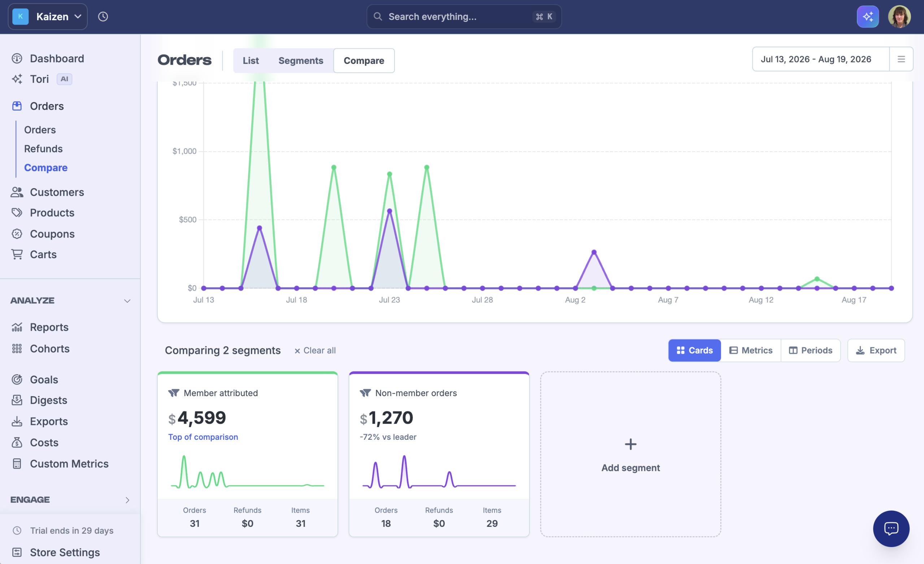Open the Kaizen store switcher dropdown
The height and width of the screenshot is (564, 924).
click(48, 17)
